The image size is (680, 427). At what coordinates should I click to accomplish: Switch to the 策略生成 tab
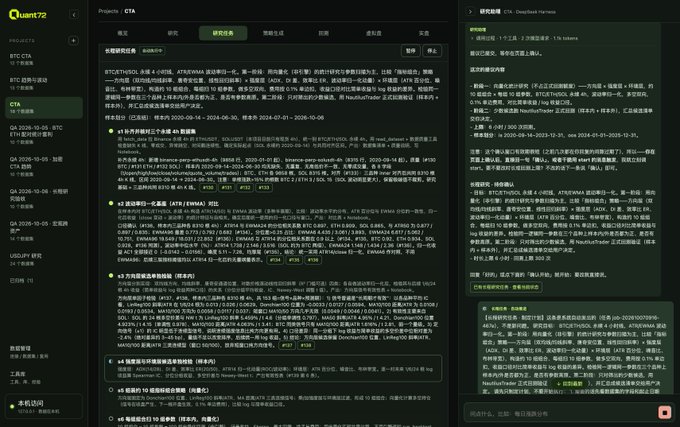pos(273,33)
